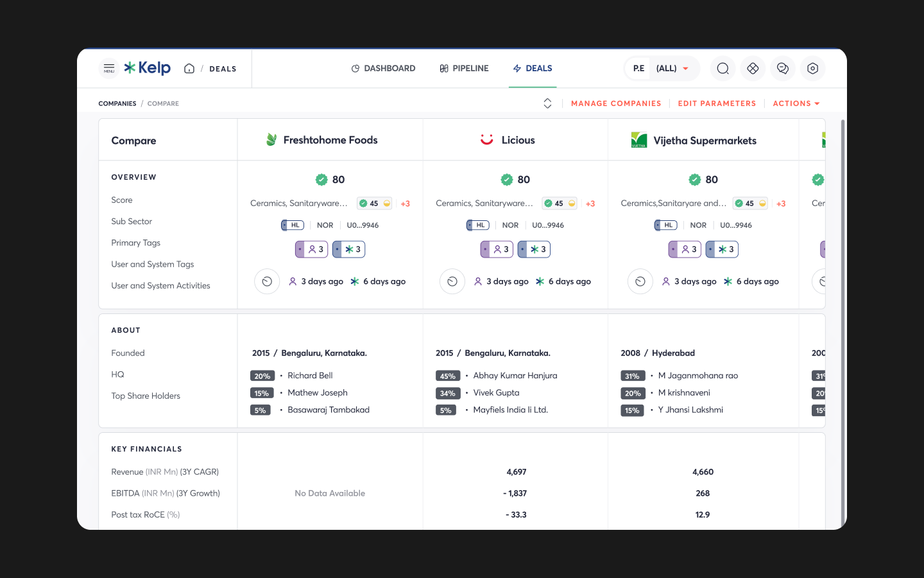The image size is (924, 578).
Task: Click the collapse/expand chevrons toggle
Action: point(547,103)
